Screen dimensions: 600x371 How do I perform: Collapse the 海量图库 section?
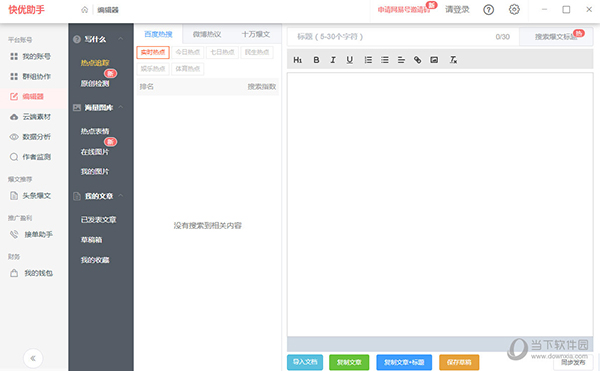click(121, 107)
